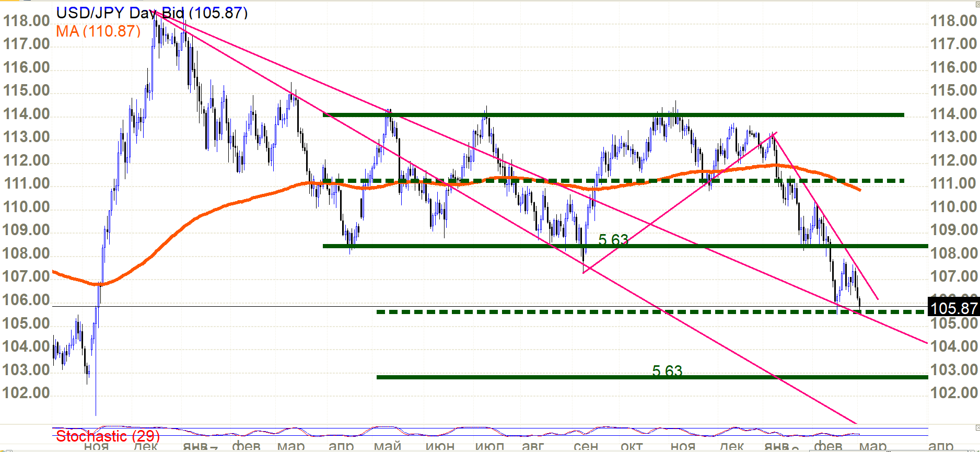Select the lowest solid green line near 103.00
The height and width of the screenshot is (452, 980).
(522, 377)
